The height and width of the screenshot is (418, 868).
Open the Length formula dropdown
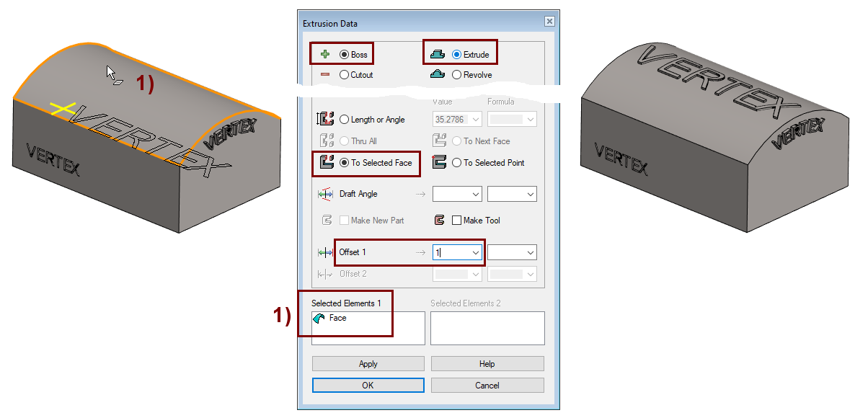click(531, 120)
